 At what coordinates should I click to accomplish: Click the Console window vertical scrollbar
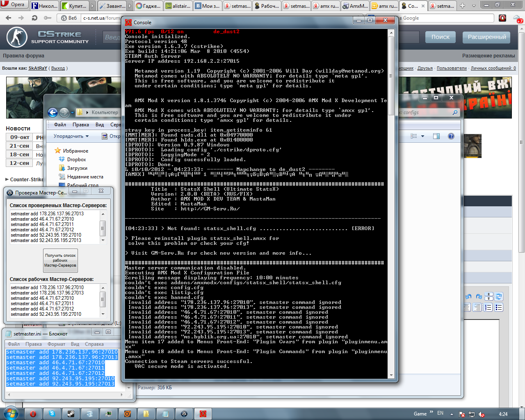pyautogui.click(x=391, y=203)
